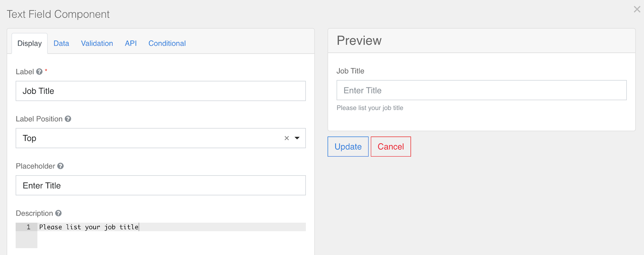This screenshot has height=255, width=644.
Task: Click the Label Position help icon
Action: coord(68,119)
